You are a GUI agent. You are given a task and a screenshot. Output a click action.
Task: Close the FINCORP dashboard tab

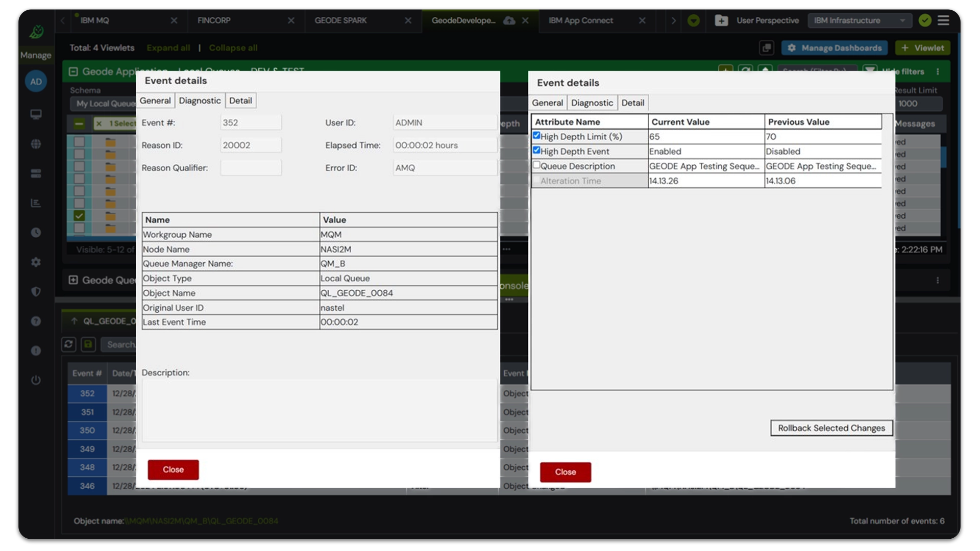tap(291, 20)
